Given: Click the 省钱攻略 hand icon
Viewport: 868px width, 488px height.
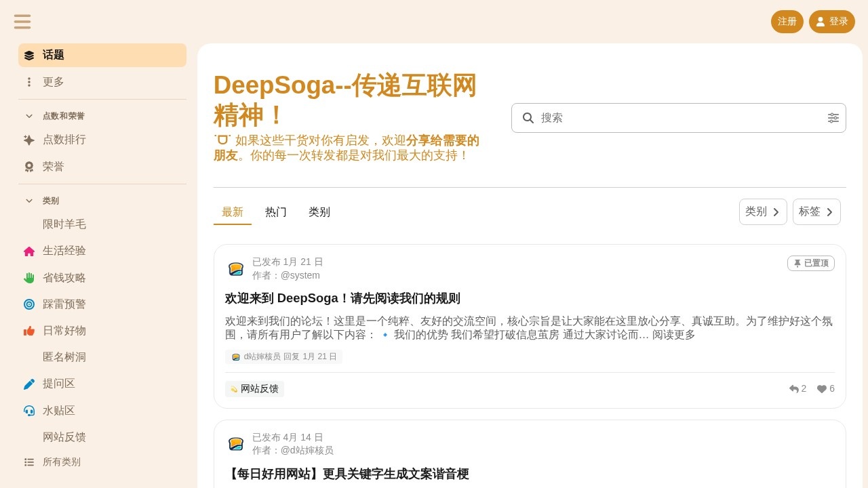Looking at the screenshot, I should 29,278.
